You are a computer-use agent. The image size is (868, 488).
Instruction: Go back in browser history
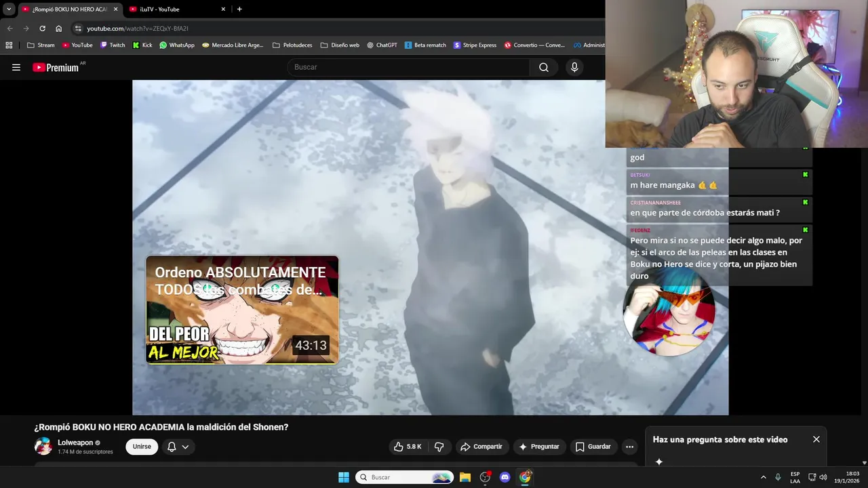pyautogui.click(x=10, y=28)
